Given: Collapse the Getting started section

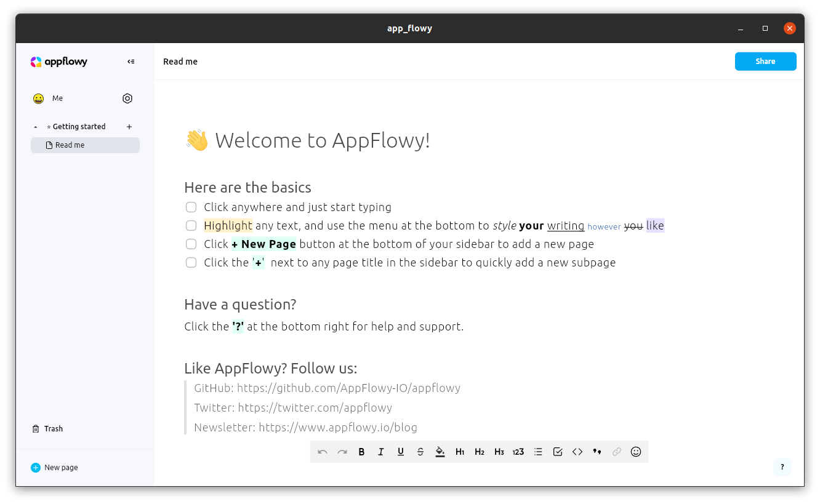Looking at the screenshot, I should tap(35, 126).
